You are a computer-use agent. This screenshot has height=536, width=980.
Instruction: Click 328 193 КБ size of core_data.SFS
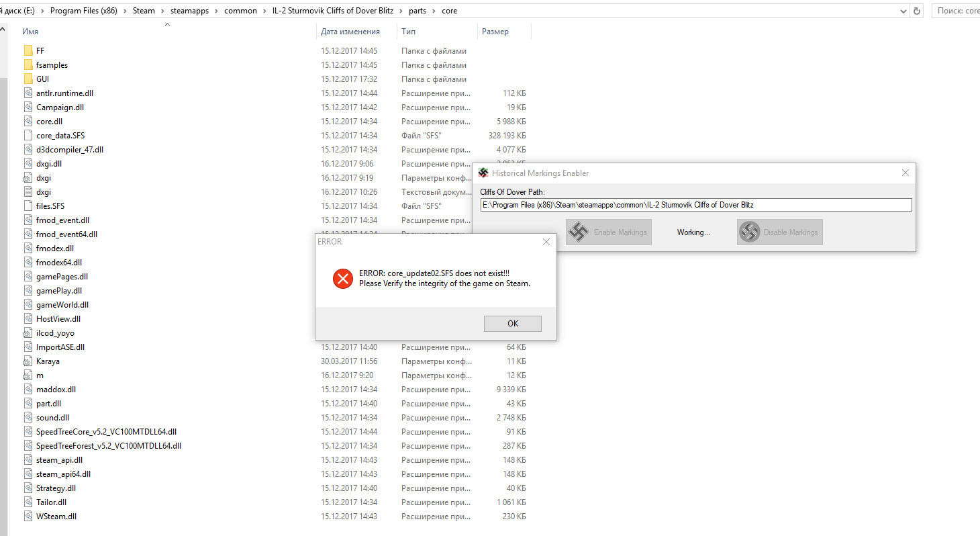tap(507, 136)
